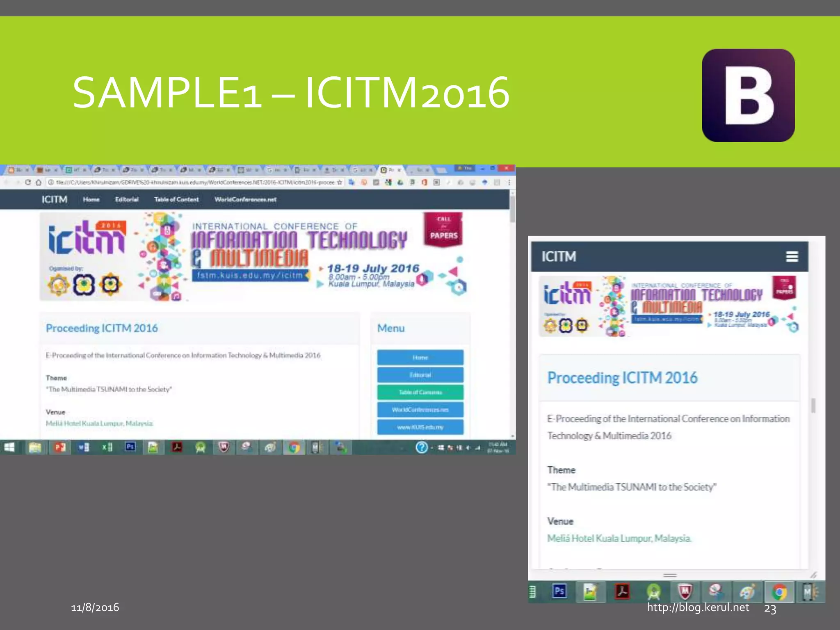This screenshot has width=840, height=630.
Task: Open WorldConferences.net in the wide navbar
Action: coord(245,200)
